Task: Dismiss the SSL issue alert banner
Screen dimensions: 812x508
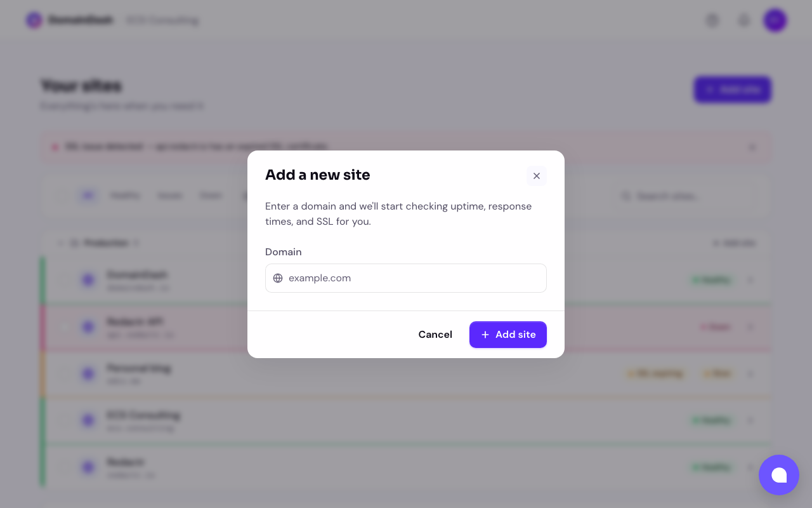Action: point(752,147)
